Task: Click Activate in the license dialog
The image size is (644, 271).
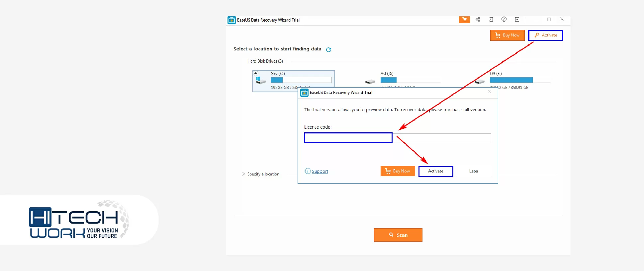Action: 436,171
